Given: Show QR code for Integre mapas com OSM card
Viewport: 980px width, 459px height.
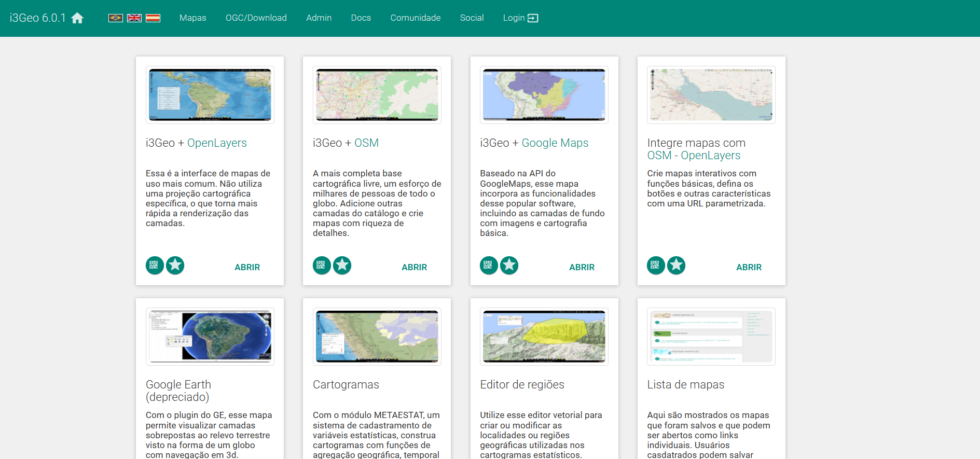Looking at the screenshot, I should (x=656, y=266).
